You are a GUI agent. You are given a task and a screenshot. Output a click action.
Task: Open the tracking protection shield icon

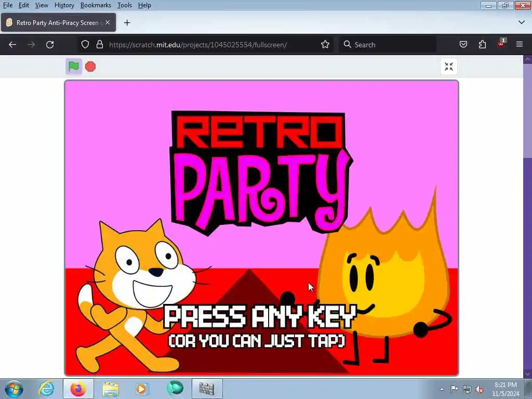pyautogui.click(x=85, y=45)
